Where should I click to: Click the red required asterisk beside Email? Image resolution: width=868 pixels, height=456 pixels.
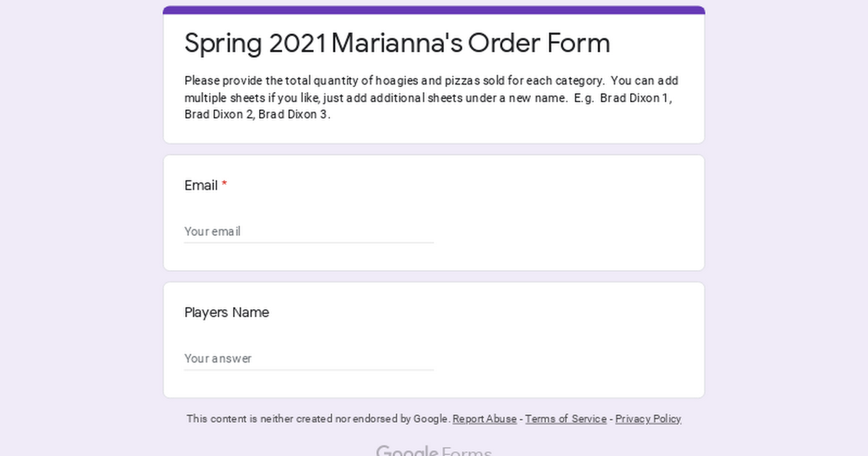click(x=224, y=185)
